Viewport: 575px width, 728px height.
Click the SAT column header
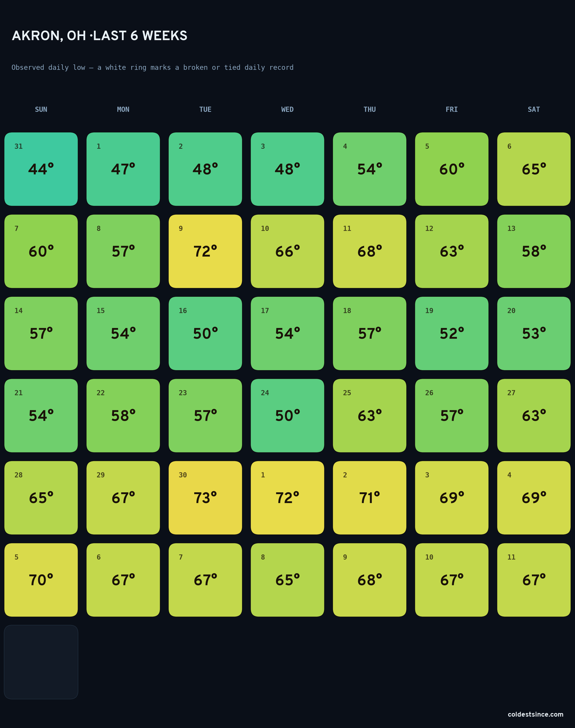tap(534, 109)
